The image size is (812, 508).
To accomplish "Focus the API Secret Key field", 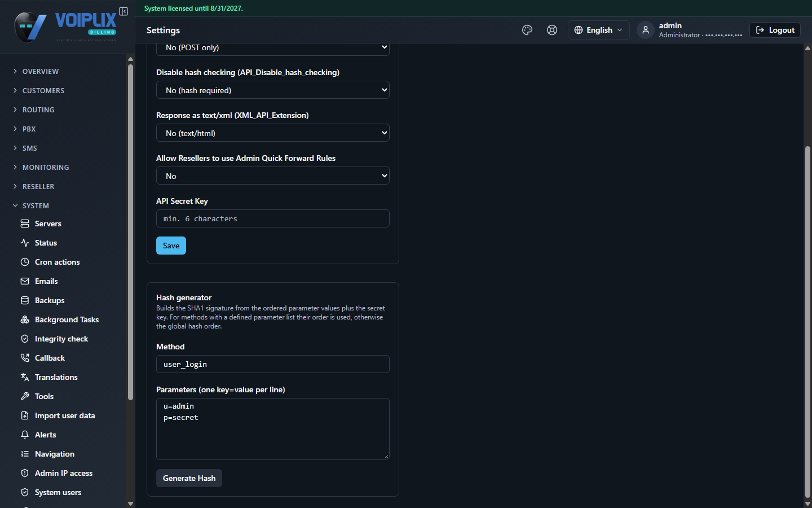I will coord(273,218).
